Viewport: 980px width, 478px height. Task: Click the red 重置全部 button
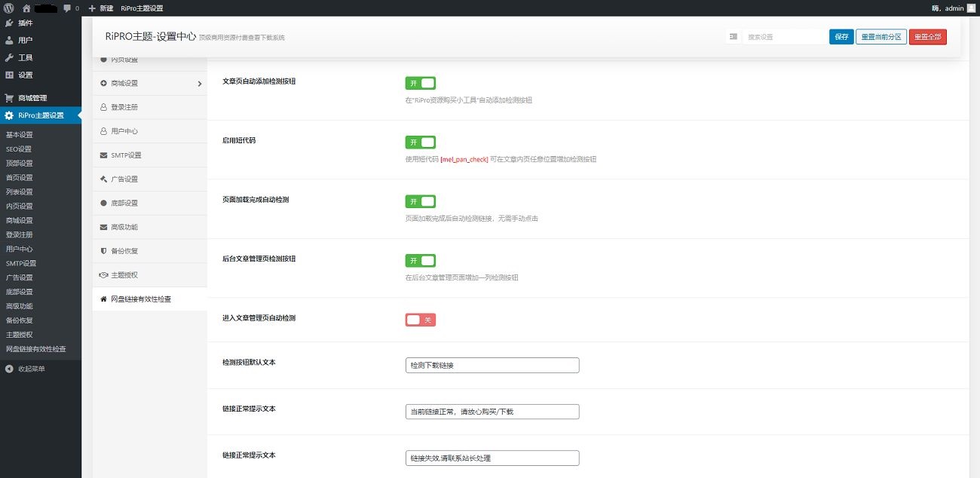pyautogui.click(x=928, y=37)
